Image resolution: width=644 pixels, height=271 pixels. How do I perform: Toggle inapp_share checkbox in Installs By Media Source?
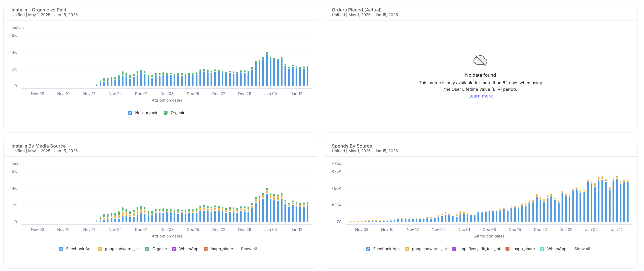205,249
